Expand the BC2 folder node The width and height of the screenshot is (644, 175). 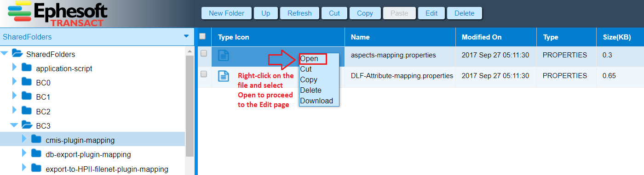pos(14,111)
